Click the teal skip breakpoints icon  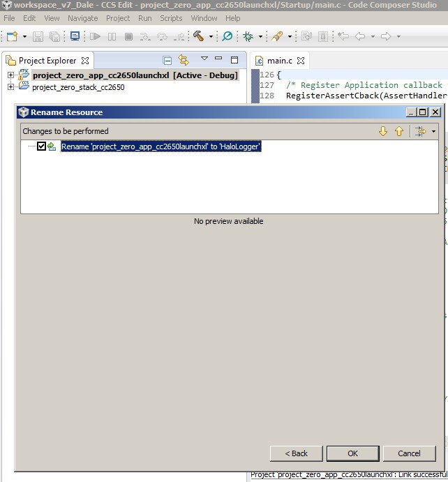[x=227, y=36]
